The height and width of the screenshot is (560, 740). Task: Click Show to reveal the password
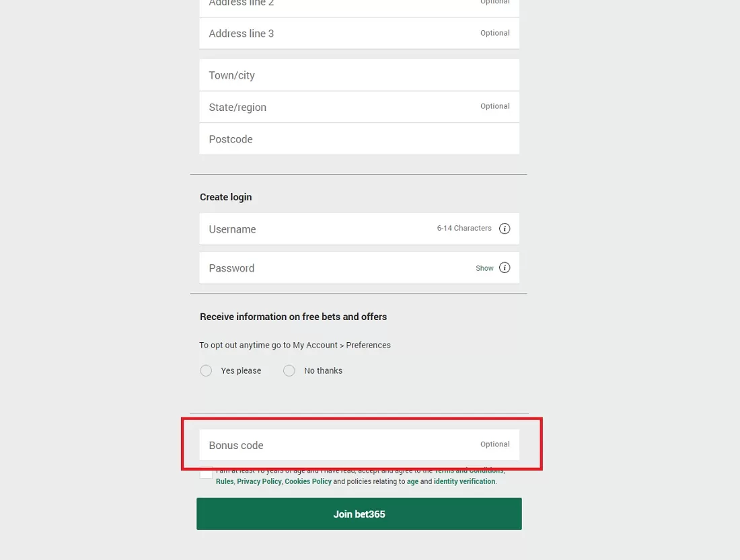[x=484, y=268]
